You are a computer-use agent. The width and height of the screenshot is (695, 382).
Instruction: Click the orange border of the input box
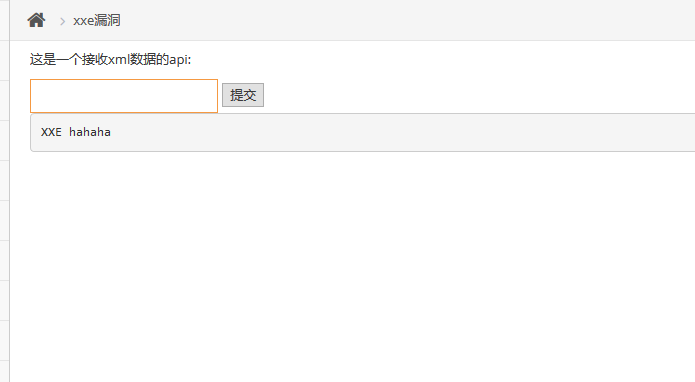coord(124,80)
